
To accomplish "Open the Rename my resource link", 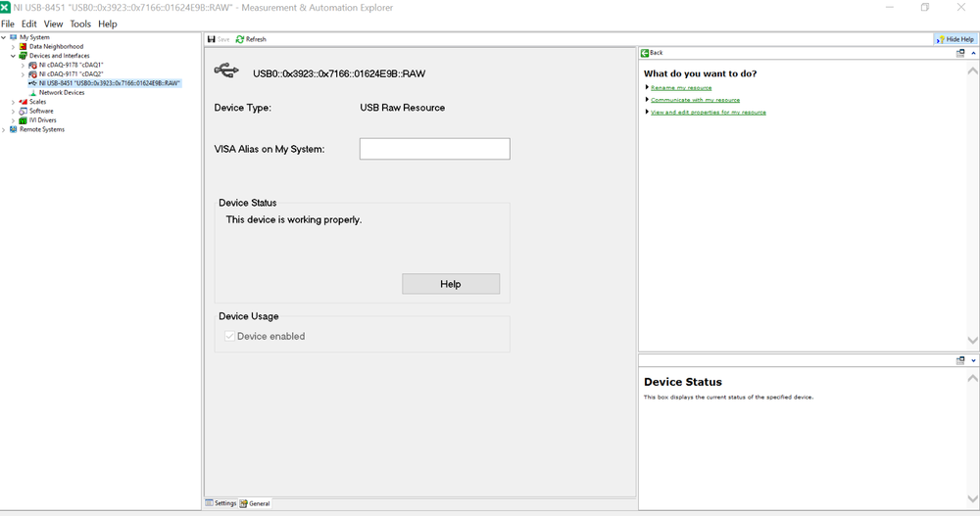I will point(681,88).
